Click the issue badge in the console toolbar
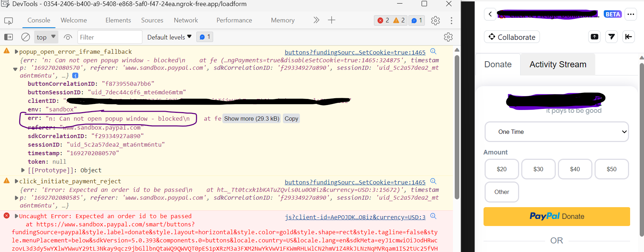Image resolution: width=644 pixels, height=252 pixels. tap(205, 37)
